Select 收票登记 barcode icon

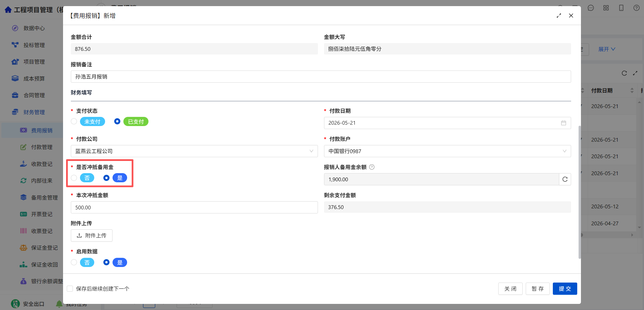pos(23,231)
